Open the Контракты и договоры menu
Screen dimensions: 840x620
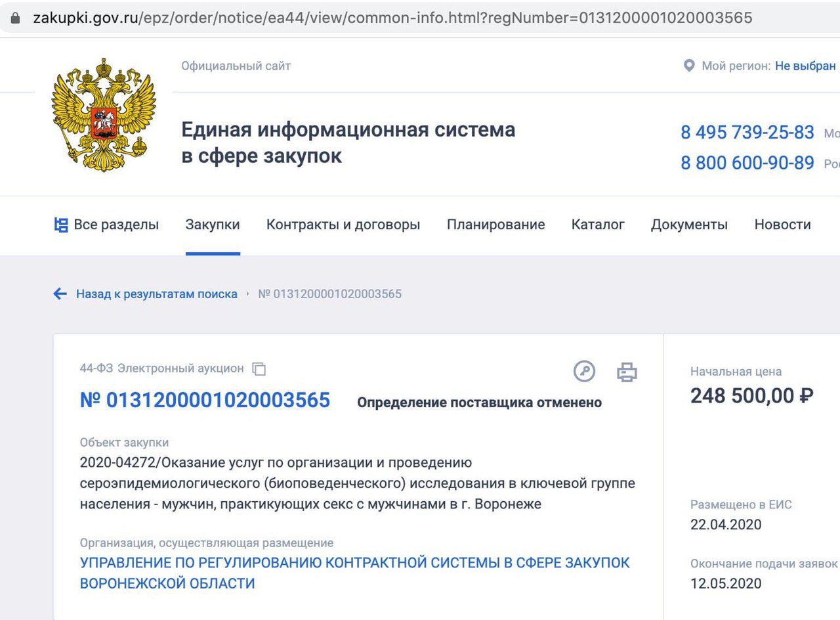(343, 225)
